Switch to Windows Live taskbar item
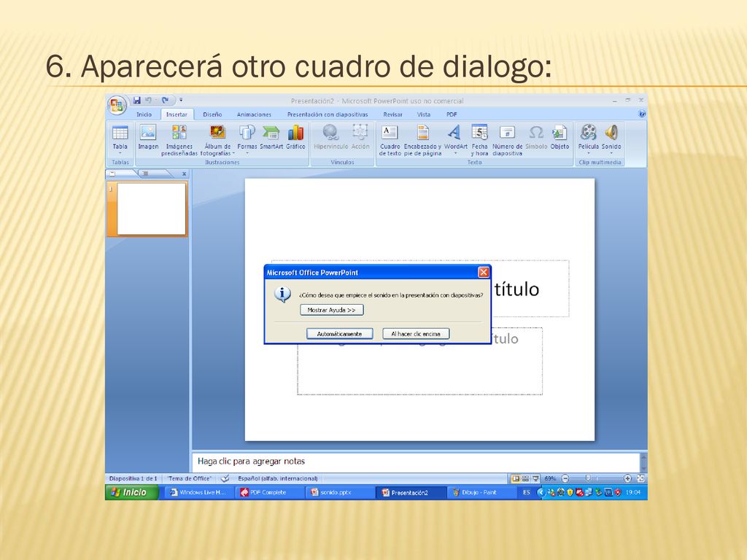This screenshot has height=560, width=747. click(199, 492)
